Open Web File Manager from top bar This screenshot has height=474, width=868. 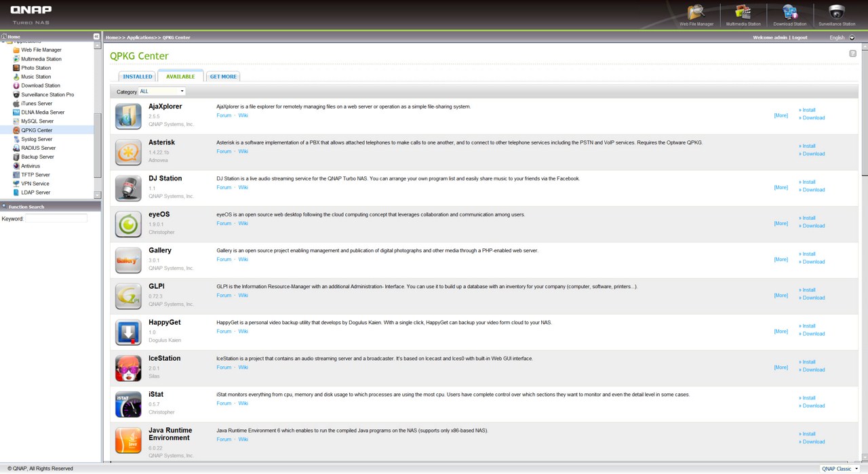click(696, 14)
